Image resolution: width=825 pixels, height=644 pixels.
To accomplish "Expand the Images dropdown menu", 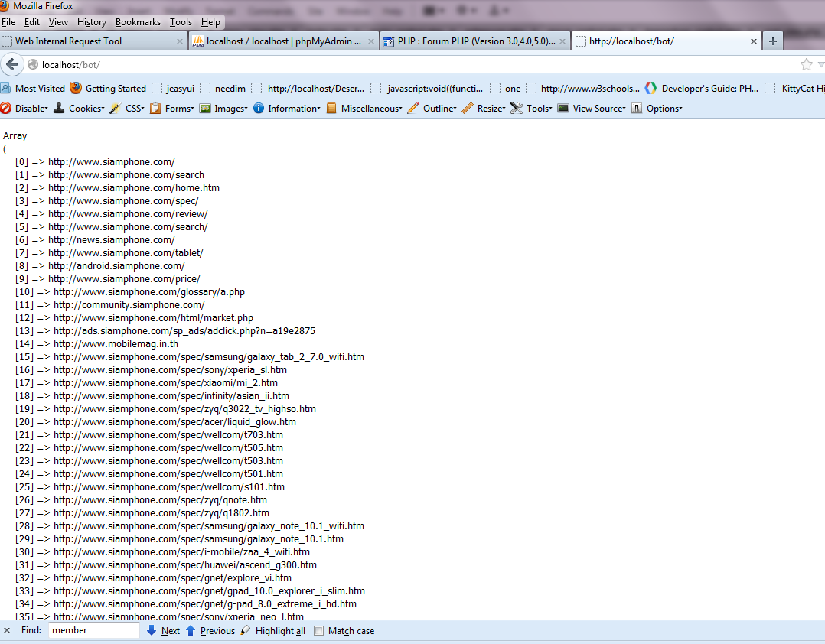I will tap(246, 109).
